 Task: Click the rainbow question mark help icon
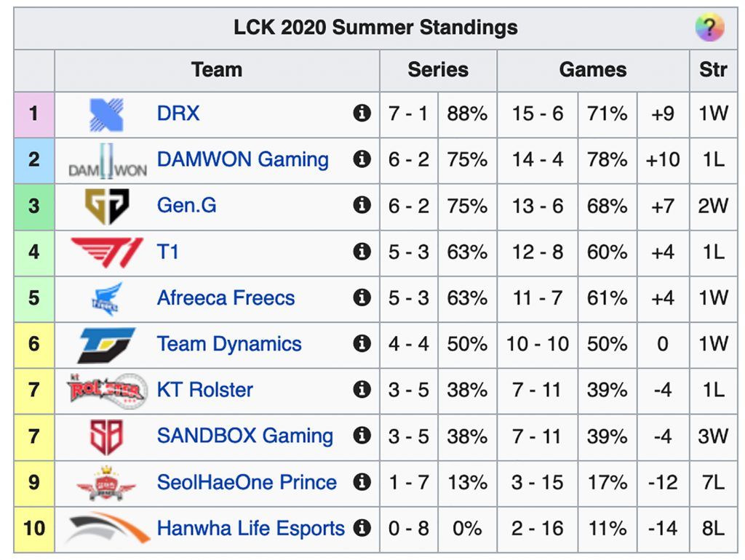pos(709,28)
